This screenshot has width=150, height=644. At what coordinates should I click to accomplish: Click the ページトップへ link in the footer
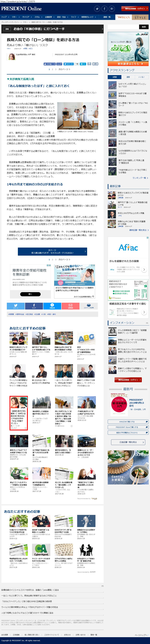[142, 635]
